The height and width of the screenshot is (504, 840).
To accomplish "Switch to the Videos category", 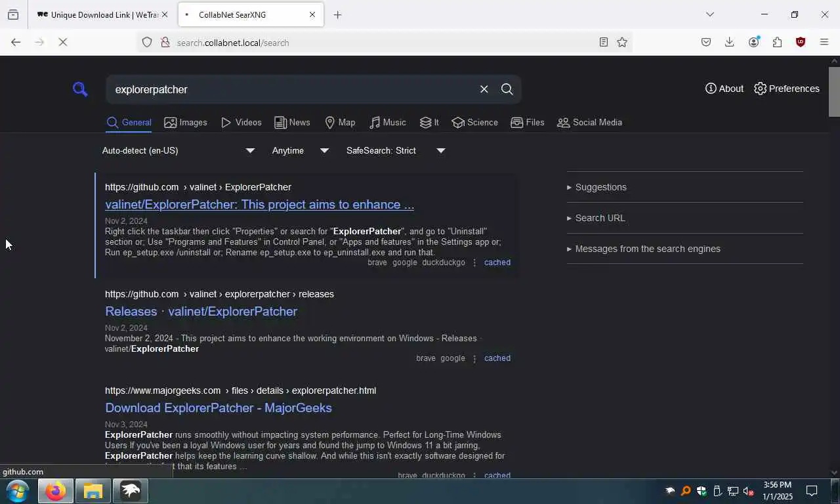I will pos(241,123).
